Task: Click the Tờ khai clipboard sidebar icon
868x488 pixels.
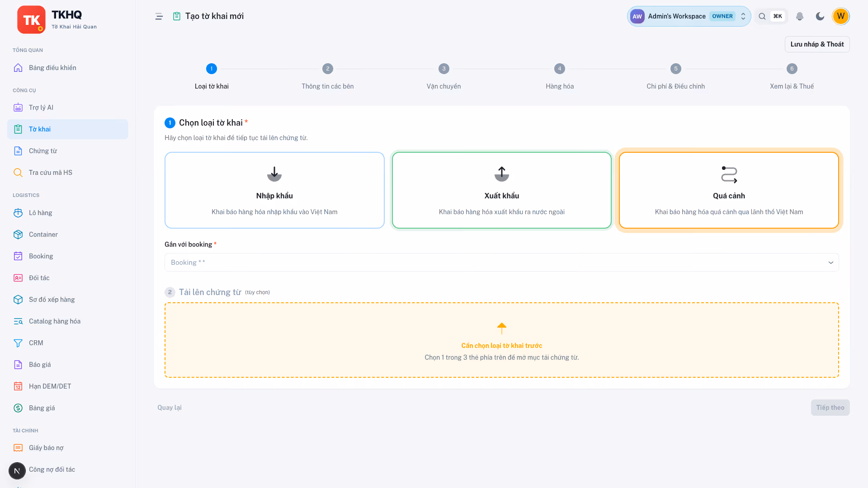Action: click(x=18, y=129)
